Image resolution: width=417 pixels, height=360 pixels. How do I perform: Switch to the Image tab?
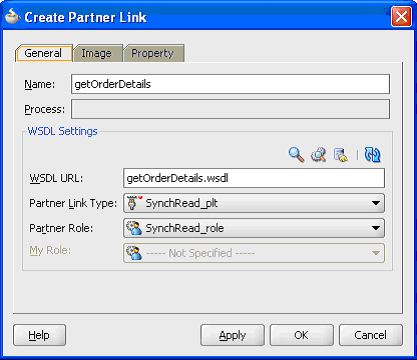click(97, 53)
